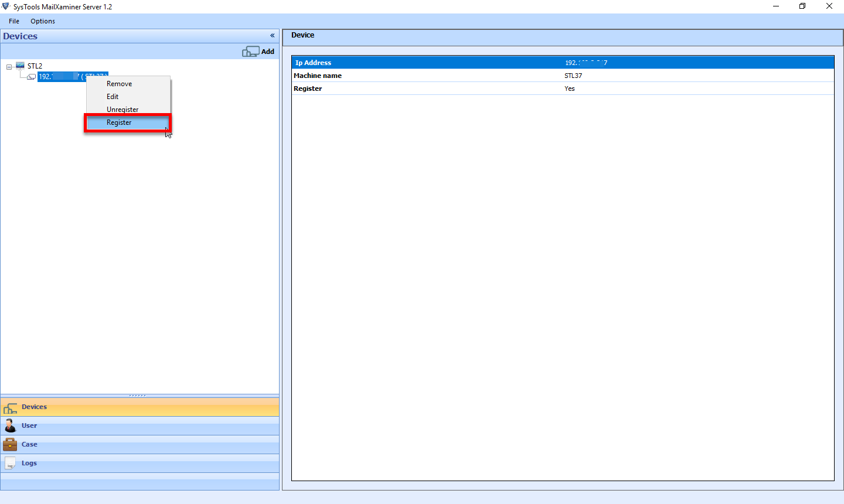The height and width of the screenshot is (504, 844).
Task: Click the splitter grip above the navigation sections
Action: (x=138, y=396)
